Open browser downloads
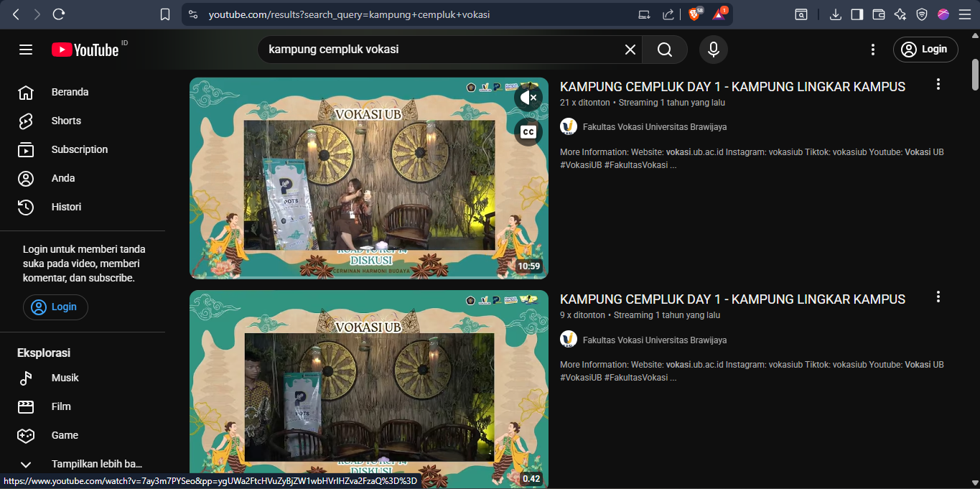 click(836, 14)
